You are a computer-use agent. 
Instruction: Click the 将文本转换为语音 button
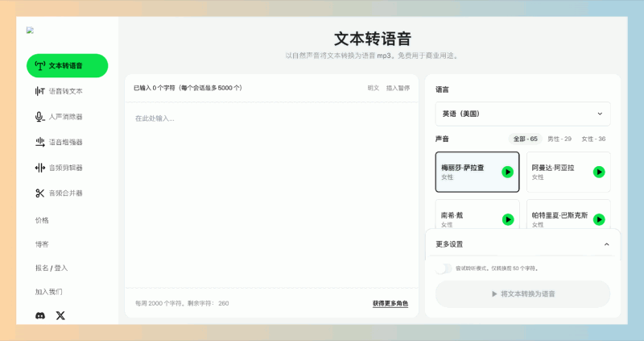pos(522,294)
